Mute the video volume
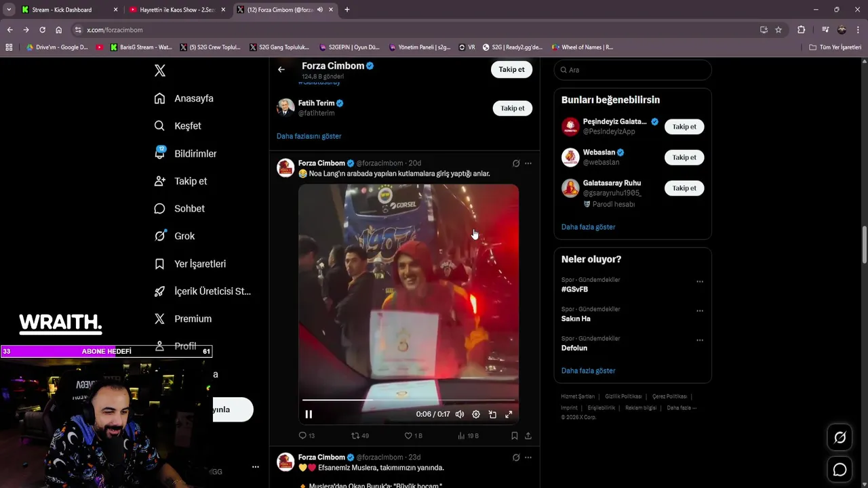868x488 pixels. (460, 414)
